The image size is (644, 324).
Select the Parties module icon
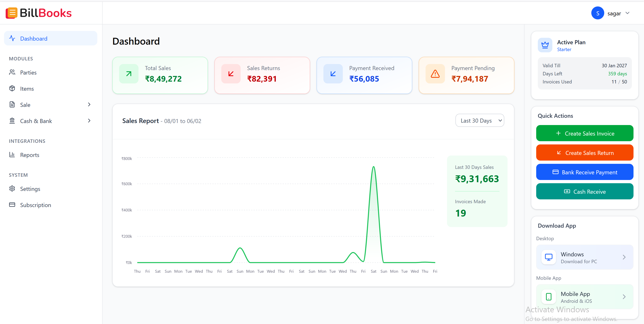(x=12, y=72)
